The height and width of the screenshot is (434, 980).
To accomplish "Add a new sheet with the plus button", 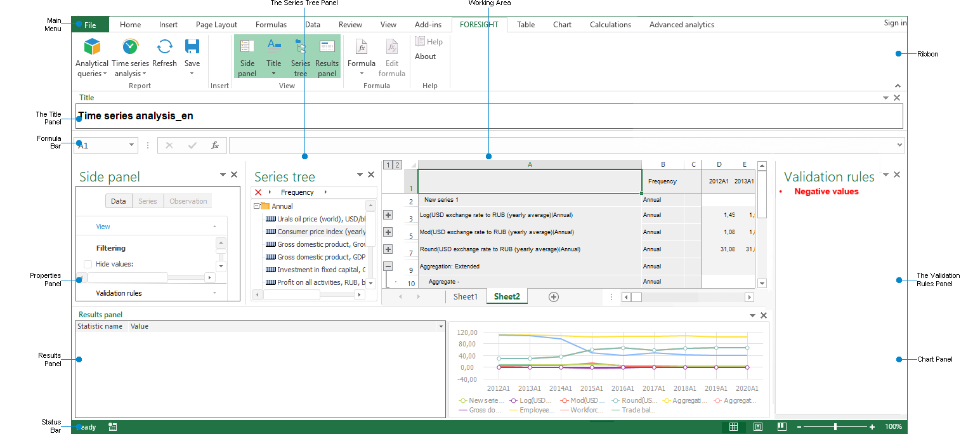I will [554, 296].
